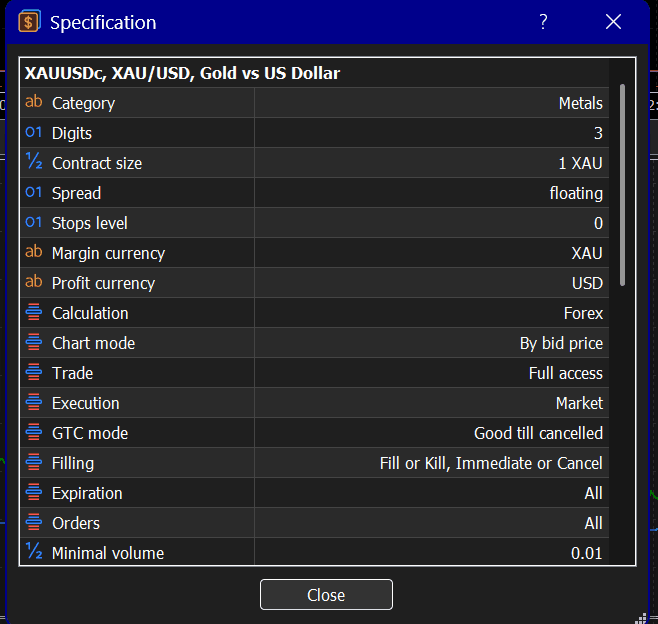Select the 1 XAU value

coord(580,163)
